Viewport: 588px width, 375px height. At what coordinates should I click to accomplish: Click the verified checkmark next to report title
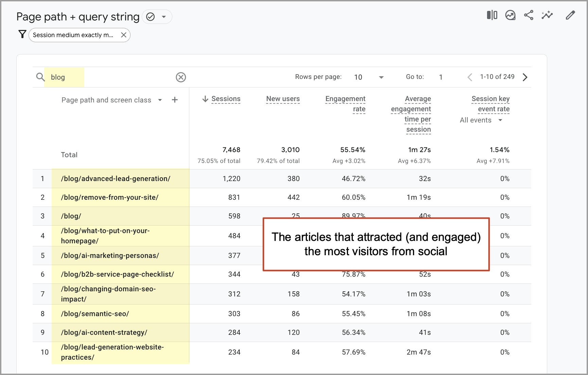150,17
